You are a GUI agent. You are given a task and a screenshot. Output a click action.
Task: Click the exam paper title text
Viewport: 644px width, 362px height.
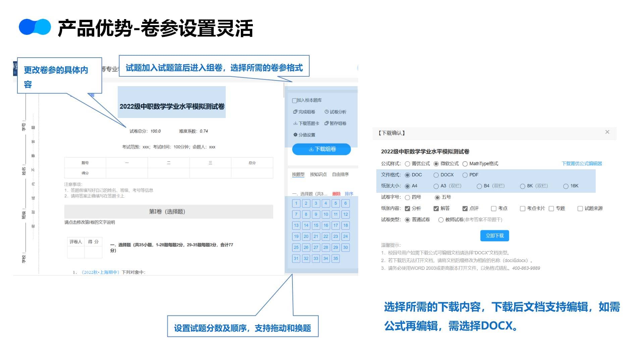172,107
